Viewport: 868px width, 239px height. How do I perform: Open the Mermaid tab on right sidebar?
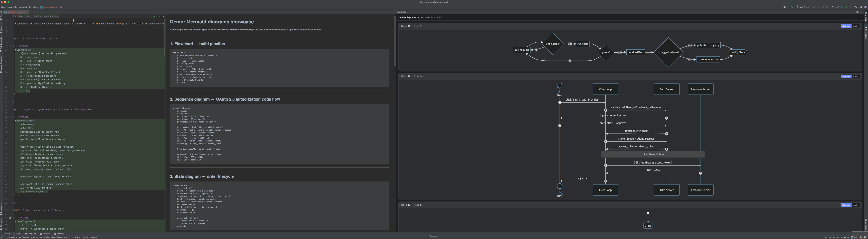866,18
